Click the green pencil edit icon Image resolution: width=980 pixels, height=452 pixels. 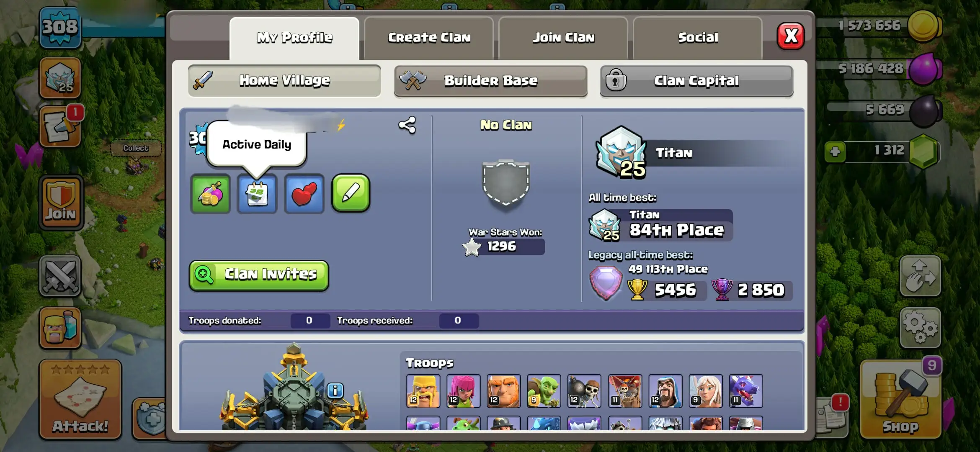(x=351, y=193)
